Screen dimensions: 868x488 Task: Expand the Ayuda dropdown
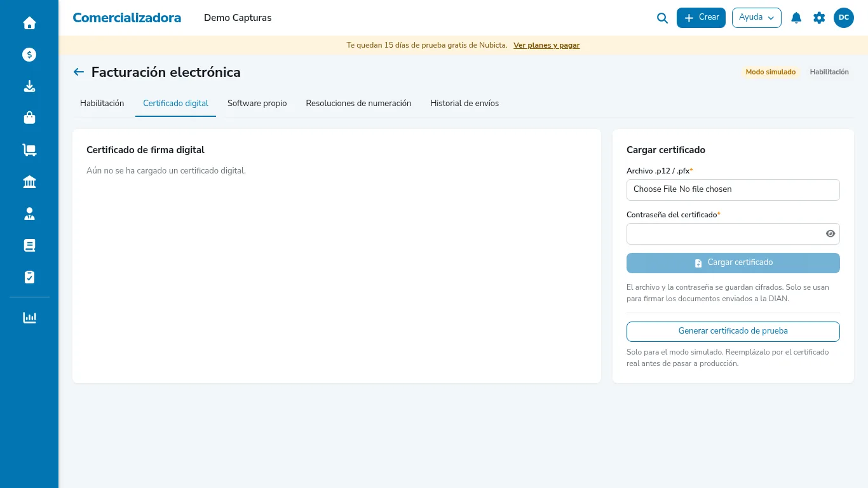757,18
